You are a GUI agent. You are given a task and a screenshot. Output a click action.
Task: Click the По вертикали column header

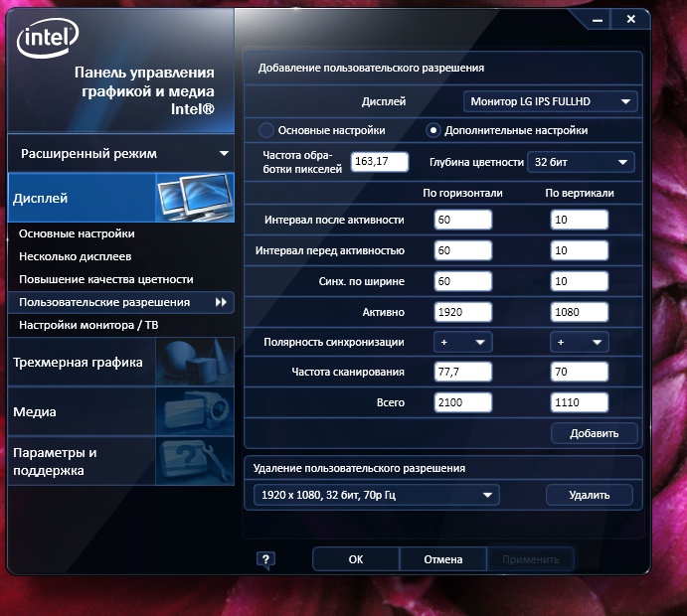point(580,193)
